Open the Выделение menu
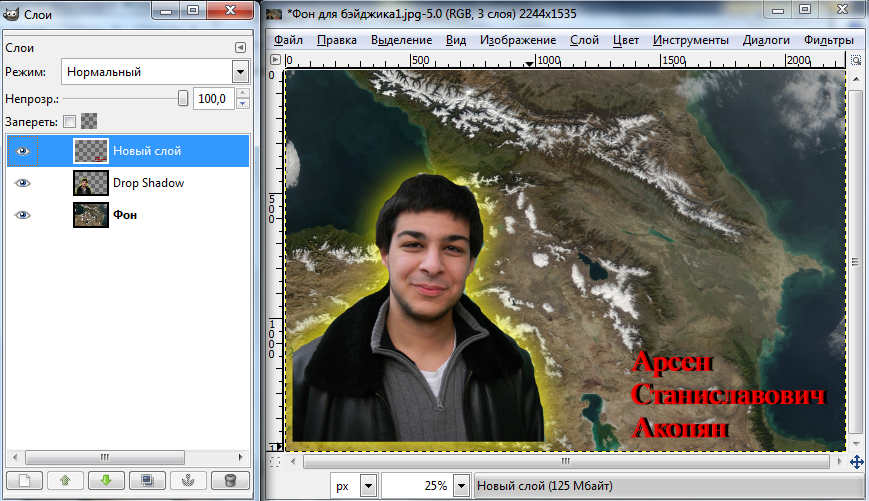The height and width of the screenshot is (501, 869). [401, 40]
